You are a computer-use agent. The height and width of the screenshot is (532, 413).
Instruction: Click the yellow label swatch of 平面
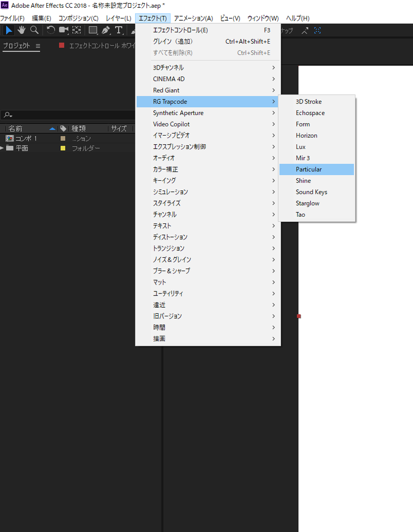63,148
